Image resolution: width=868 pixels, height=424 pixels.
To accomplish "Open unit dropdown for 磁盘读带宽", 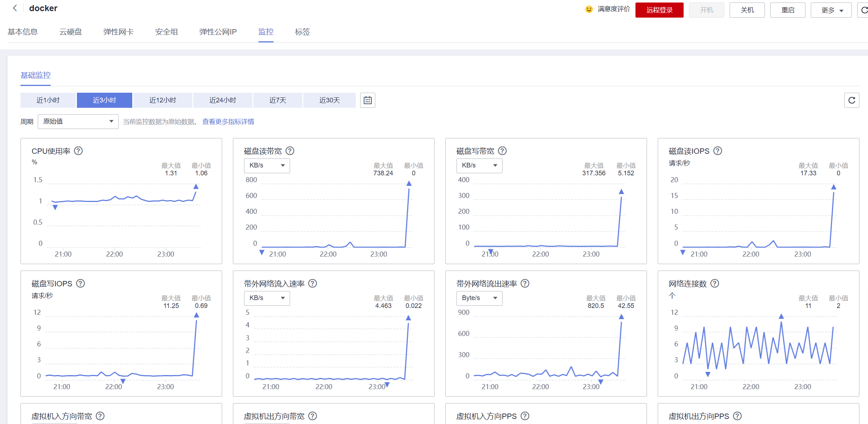I will [267, 166].
